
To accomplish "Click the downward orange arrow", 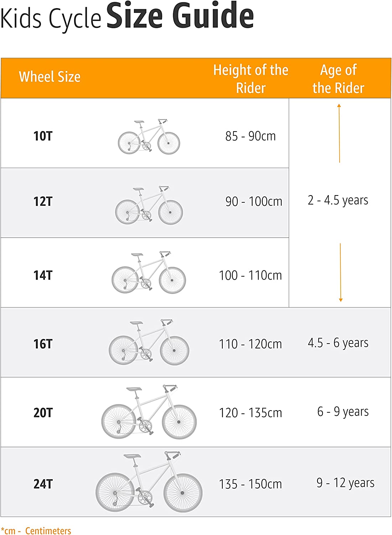I will coord(340,272).
